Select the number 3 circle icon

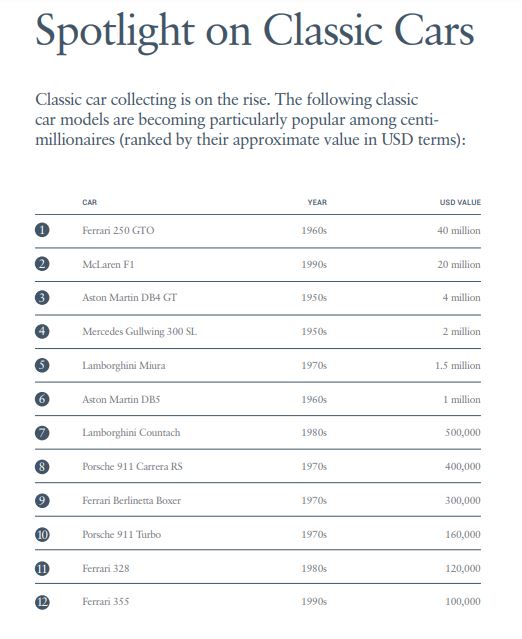[x=42, y=297]
